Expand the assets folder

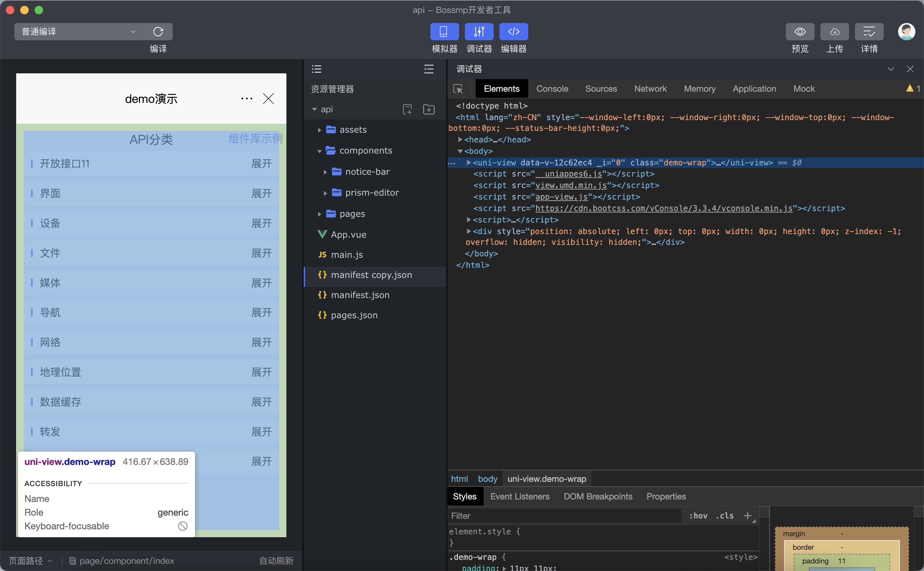pyautogui.click(x=320, y=130)
